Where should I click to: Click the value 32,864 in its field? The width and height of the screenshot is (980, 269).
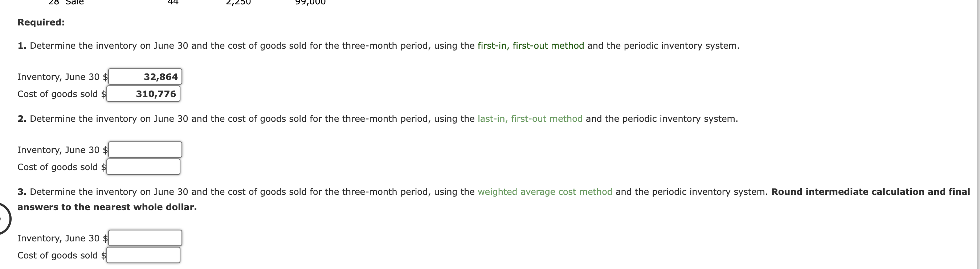[x=160, y=77]
